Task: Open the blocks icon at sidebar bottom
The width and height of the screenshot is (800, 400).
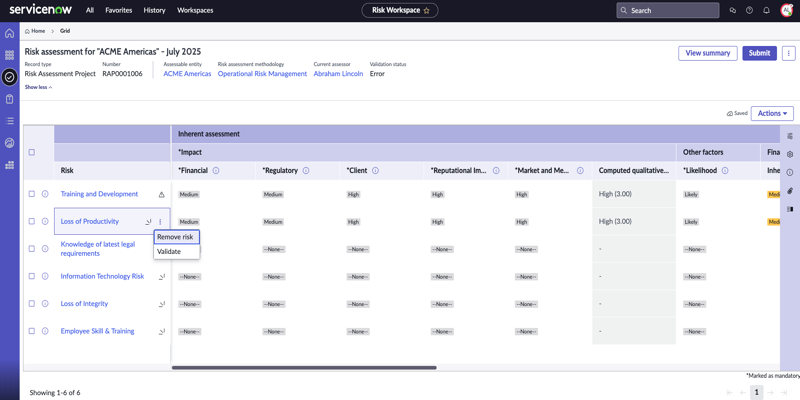Action: pyautogui.click(x=9, y=165)
